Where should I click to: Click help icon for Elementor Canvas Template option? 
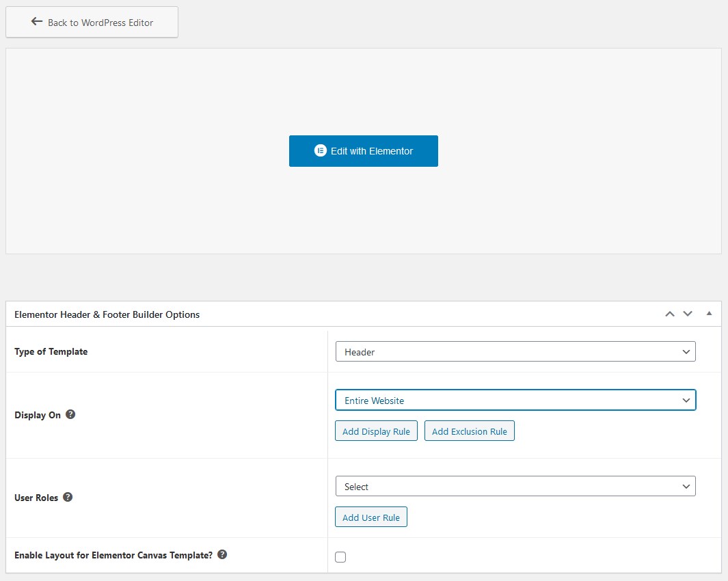pos(222,554)
